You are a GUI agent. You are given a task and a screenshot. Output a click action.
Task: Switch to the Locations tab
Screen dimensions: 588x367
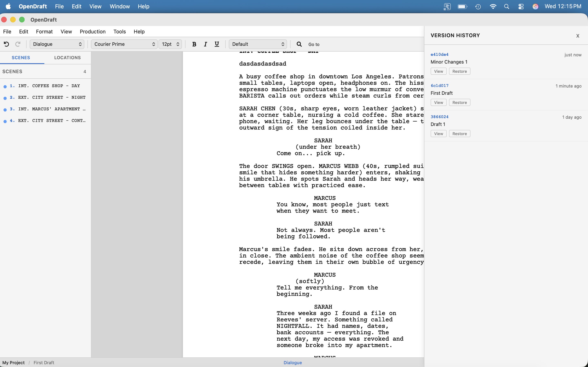[x=67, y=58]
